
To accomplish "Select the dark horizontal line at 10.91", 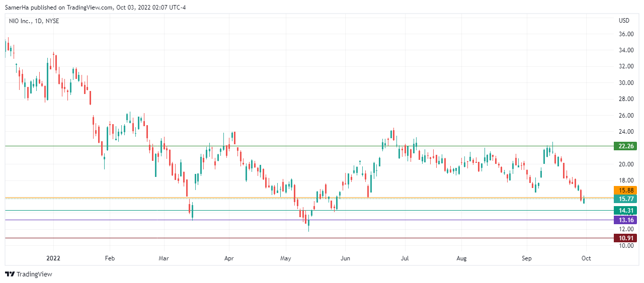I will 302,238.
